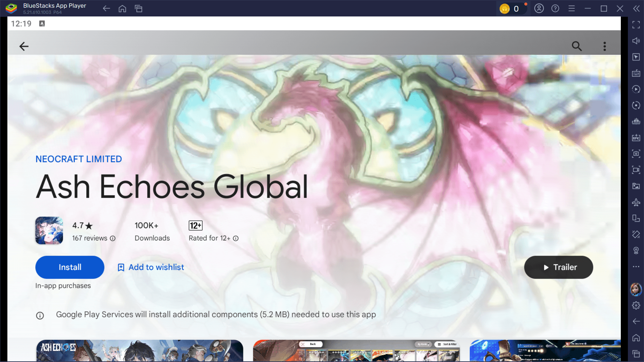Click the sidebar Android home icon
The width and height of the screenshot is (644, 362).
[x=636, y=338]
